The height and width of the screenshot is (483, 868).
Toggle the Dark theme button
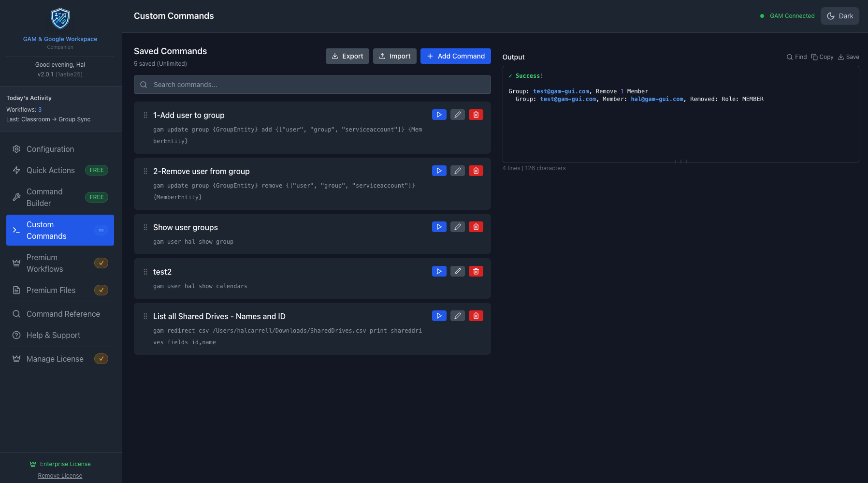pos(840,16)
